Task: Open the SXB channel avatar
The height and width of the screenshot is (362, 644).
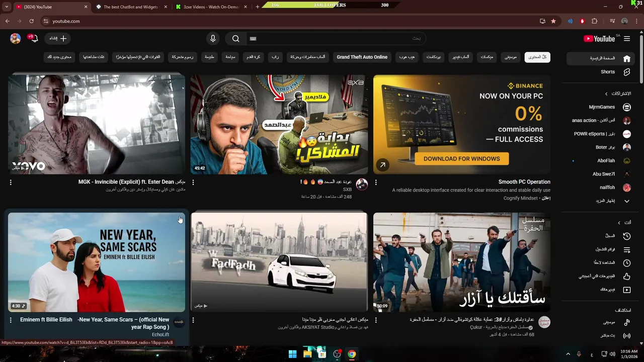Action: coord(362,185)
